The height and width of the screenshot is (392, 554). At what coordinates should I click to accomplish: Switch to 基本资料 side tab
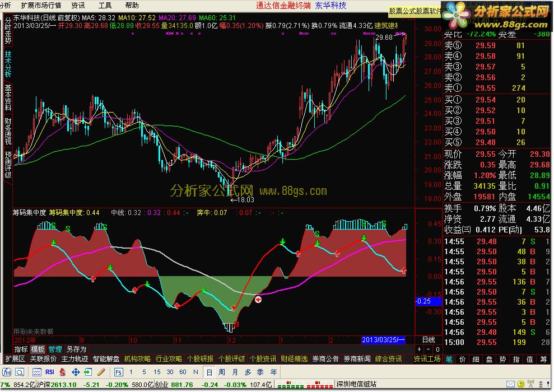8,98
